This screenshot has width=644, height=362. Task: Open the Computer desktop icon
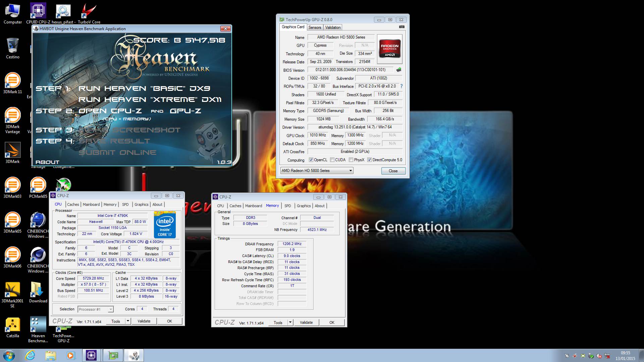click(x=13, y=14)
